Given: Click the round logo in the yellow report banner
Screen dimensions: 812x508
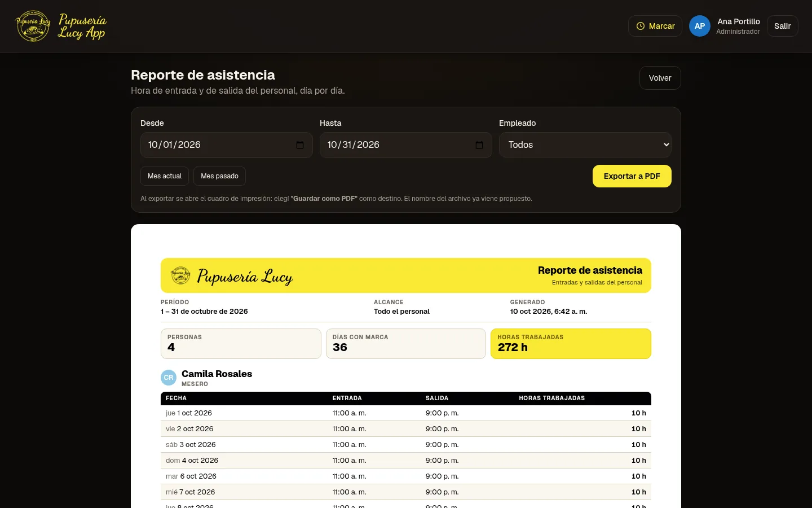Looking at the screenshot, I should pyautogui.click(x=180, y=275).
